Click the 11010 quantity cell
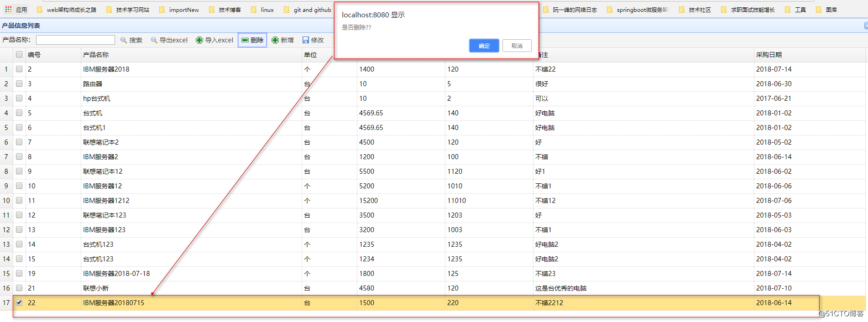868x322 pixels. coord(489,201)
